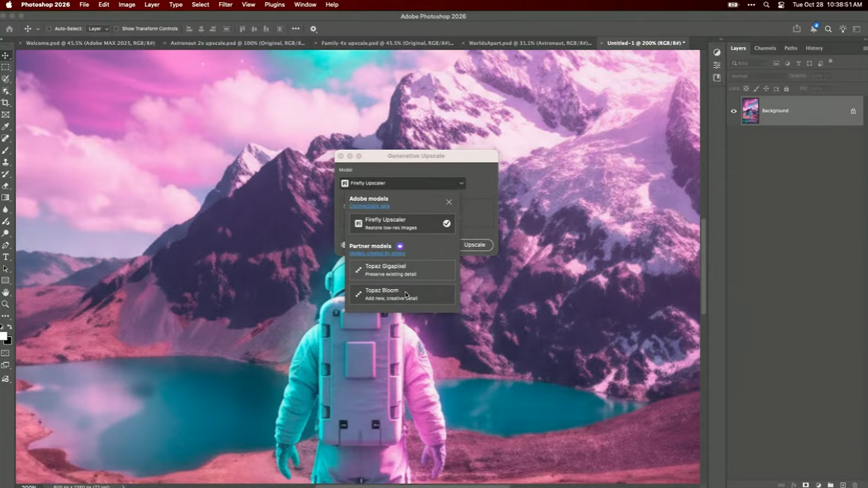Select the Type tool

pyautogui.click(x=5, y=257)
